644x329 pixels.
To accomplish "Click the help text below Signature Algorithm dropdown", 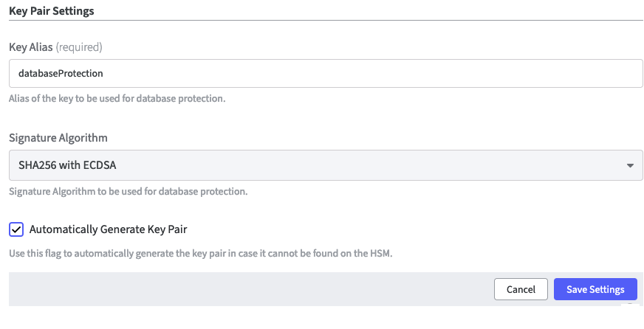I will tap(128, 192).
